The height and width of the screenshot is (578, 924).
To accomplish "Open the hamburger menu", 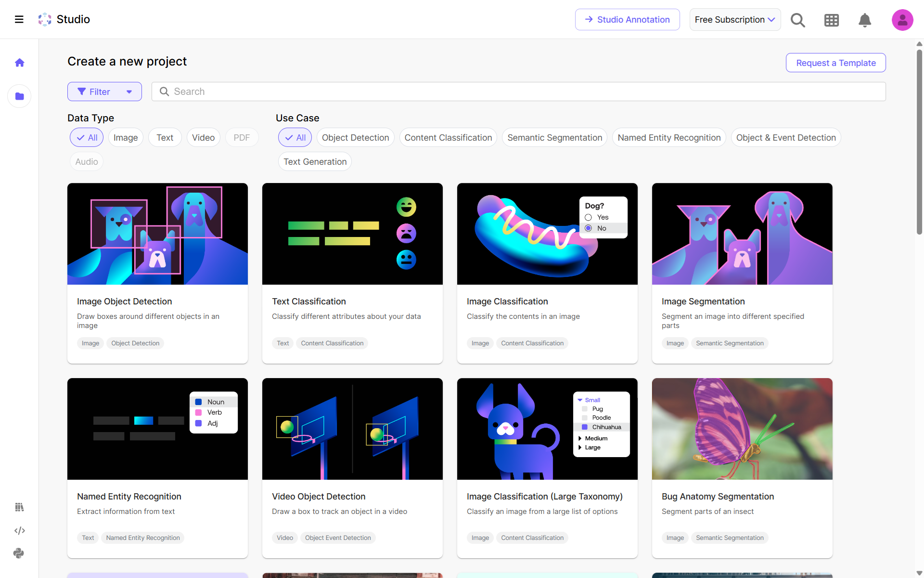I will coord(19,19).
